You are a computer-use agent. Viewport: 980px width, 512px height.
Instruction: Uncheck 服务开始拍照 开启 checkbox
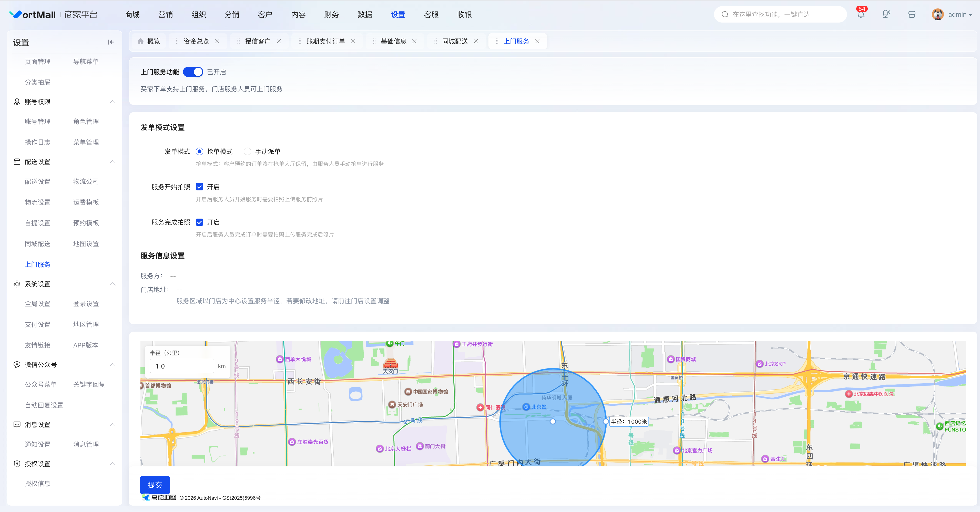coord(199,187)
